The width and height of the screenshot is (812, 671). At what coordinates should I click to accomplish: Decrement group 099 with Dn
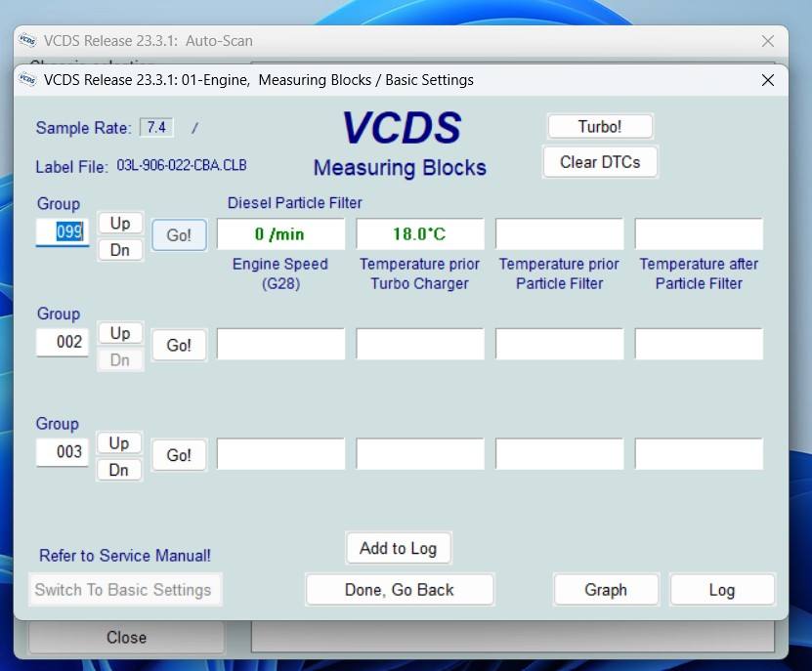pos(119,250)
